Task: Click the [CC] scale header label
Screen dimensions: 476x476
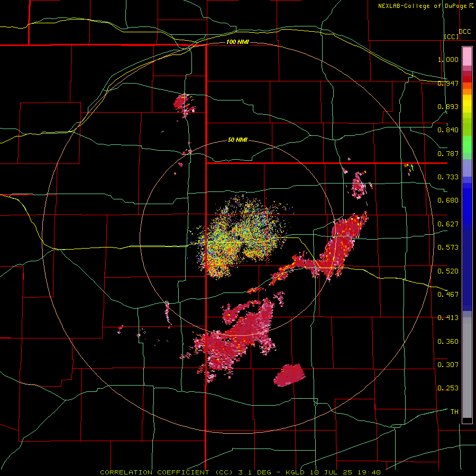Action: tap(452, 36)
